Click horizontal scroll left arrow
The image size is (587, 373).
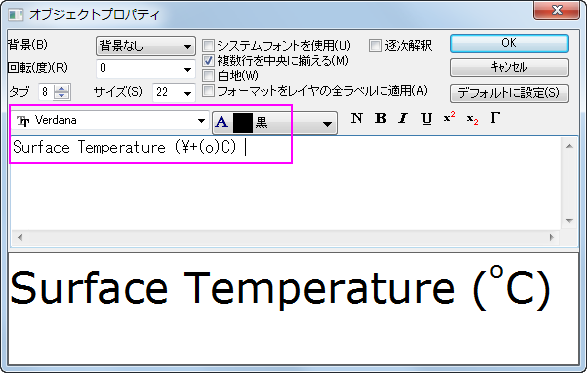coord(20,237)
